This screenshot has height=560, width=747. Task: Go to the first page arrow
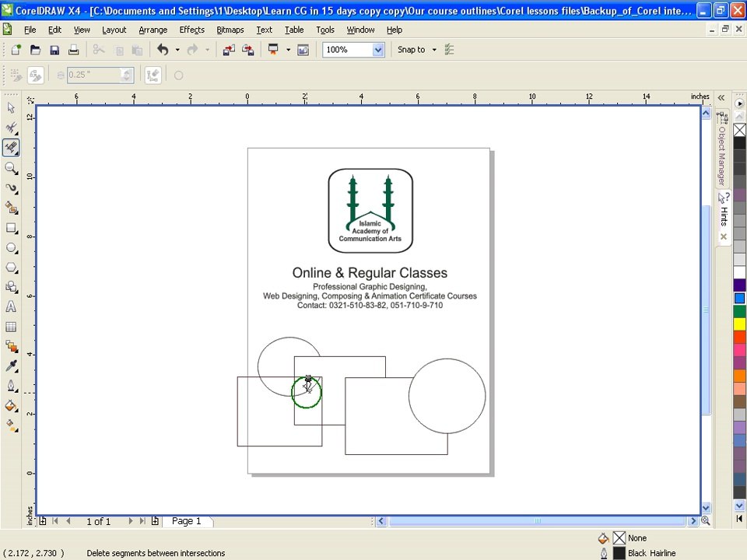55,521
